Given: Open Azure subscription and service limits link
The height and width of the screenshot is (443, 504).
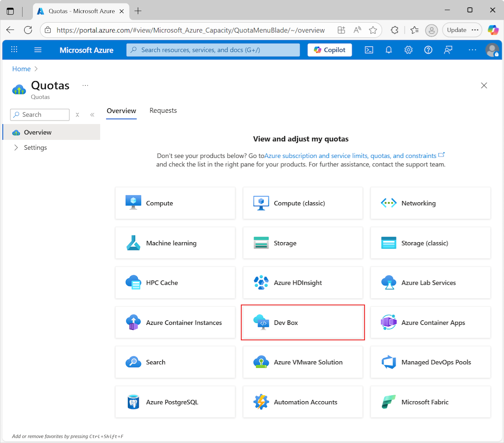Looking at the screenshot, I should pos(350,156).
